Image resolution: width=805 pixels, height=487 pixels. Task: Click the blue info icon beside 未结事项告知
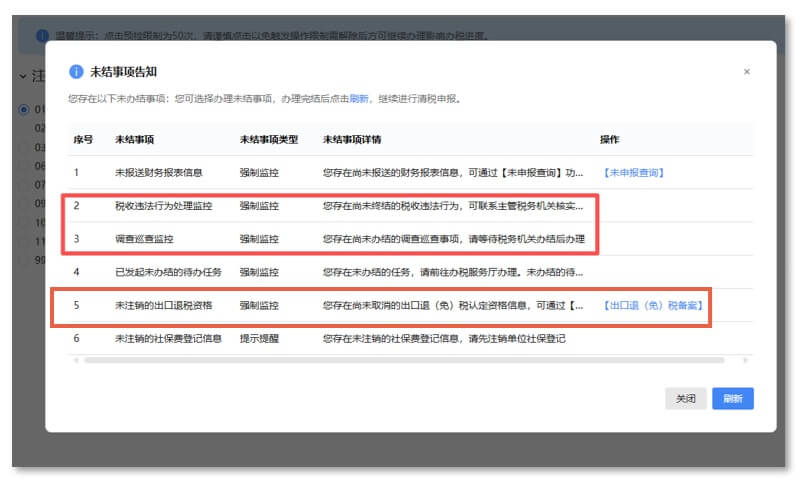tap(76, 72)
